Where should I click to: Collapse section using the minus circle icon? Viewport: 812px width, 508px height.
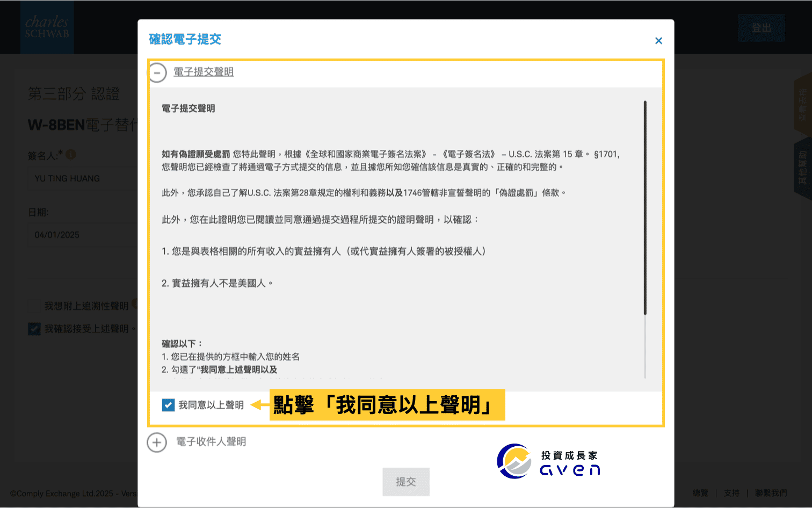pos(157,72)
